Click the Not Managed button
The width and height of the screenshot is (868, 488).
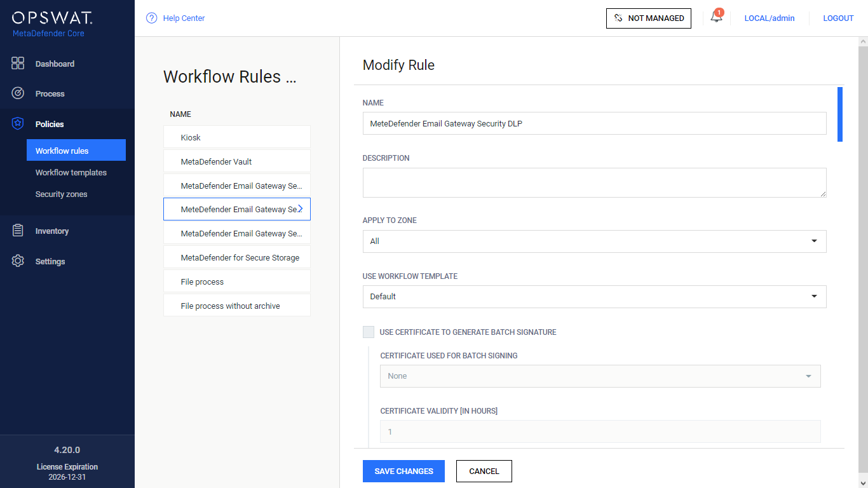tap(648, 18)
